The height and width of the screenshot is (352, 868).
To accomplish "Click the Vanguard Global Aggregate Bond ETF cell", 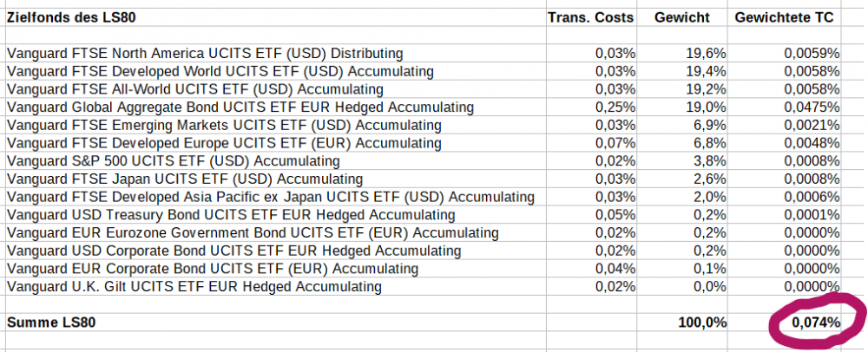I will [240, 108].
